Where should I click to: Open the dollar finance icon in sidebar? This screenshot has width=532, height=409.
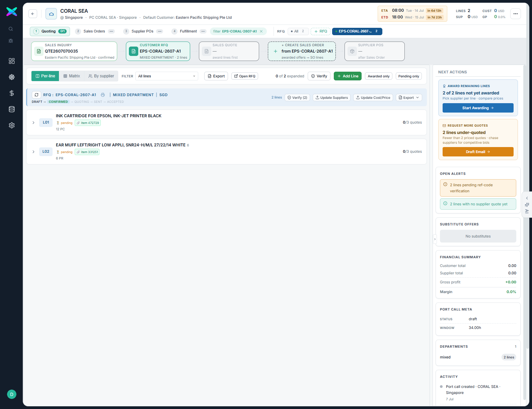tap(12, 93)
